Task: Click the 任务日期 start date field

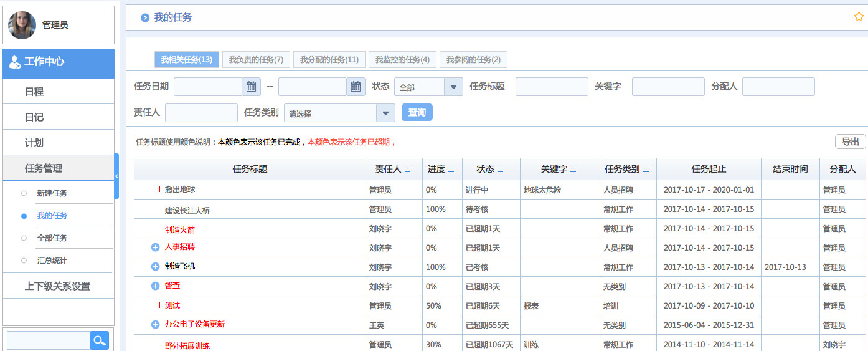Action: tap(208, 87)
